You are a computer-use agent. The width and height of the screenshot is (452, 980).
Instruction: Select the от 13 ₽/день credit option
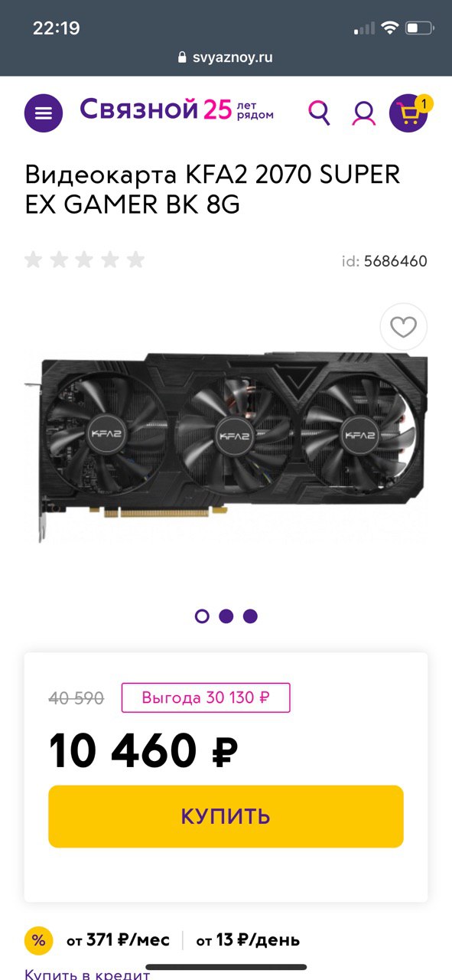[x=248, y=940]
